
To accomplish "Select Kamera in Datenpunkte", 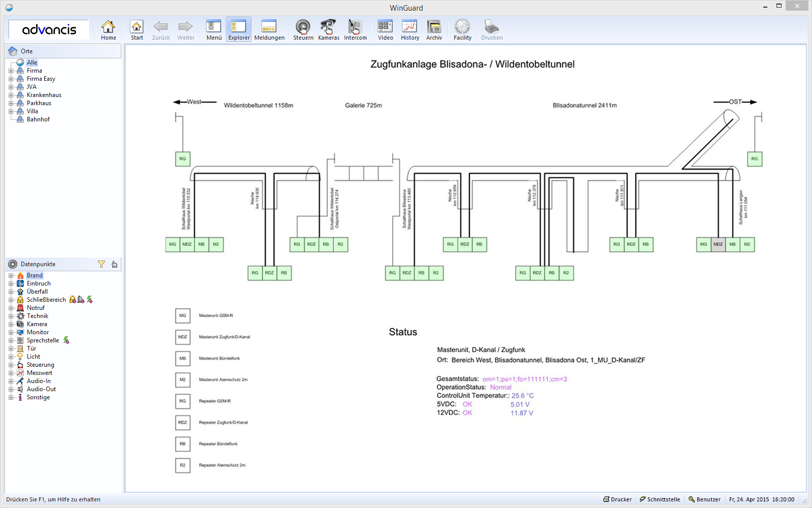I will [x=37, y=324].
